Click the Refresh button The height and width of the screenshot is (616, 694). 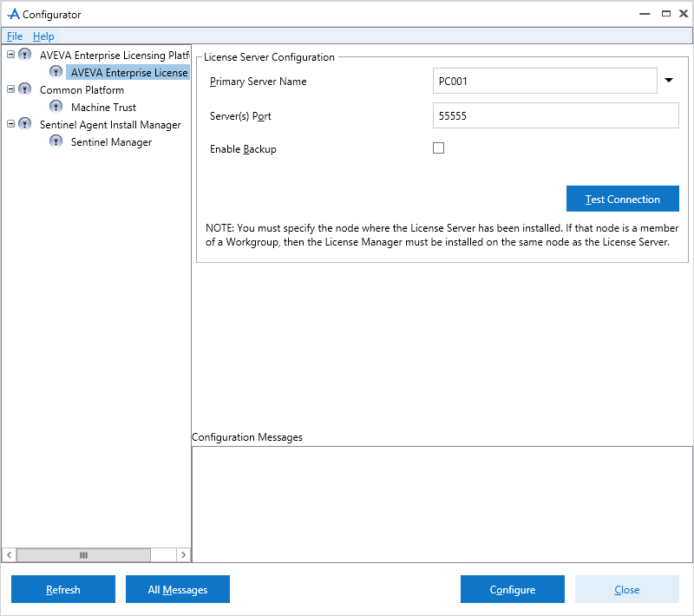pyautogui.click(x=63, y=589)
